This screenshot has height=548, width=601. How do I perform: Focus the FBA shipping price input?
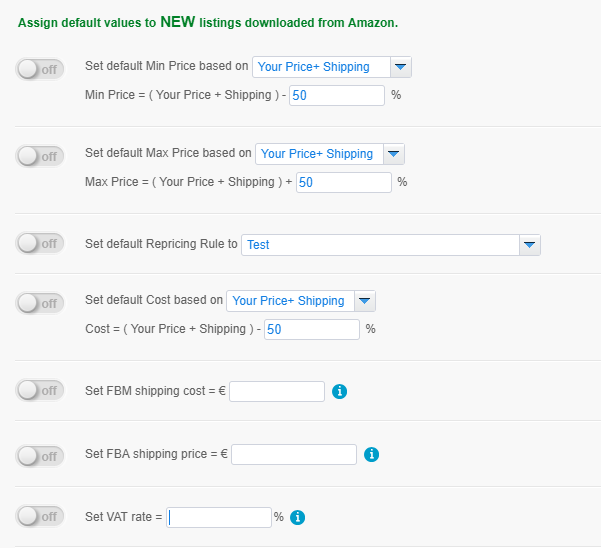(x=294, y=454)
